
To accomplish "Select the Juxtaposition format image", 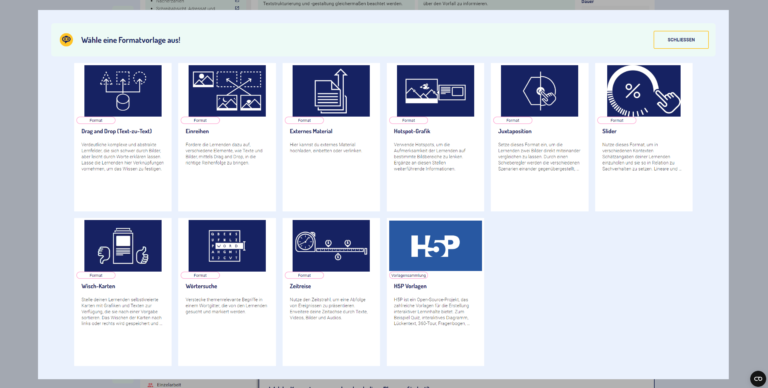I will click(539, 91).
